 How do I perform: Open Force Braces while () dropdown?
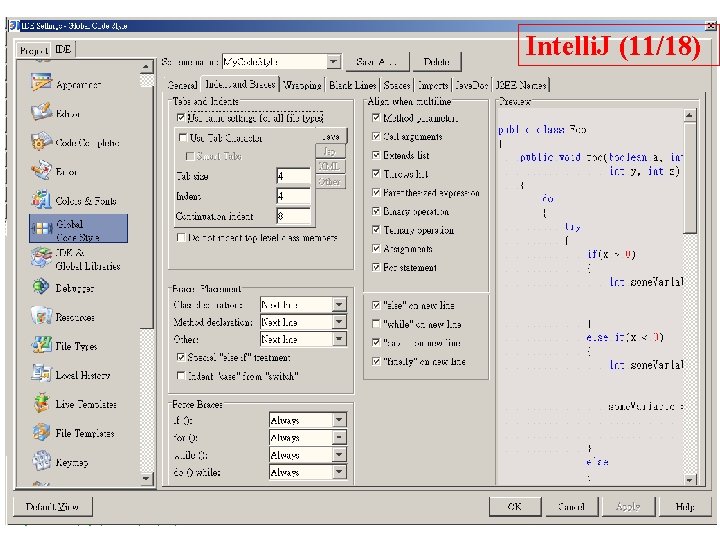(339, 455)
